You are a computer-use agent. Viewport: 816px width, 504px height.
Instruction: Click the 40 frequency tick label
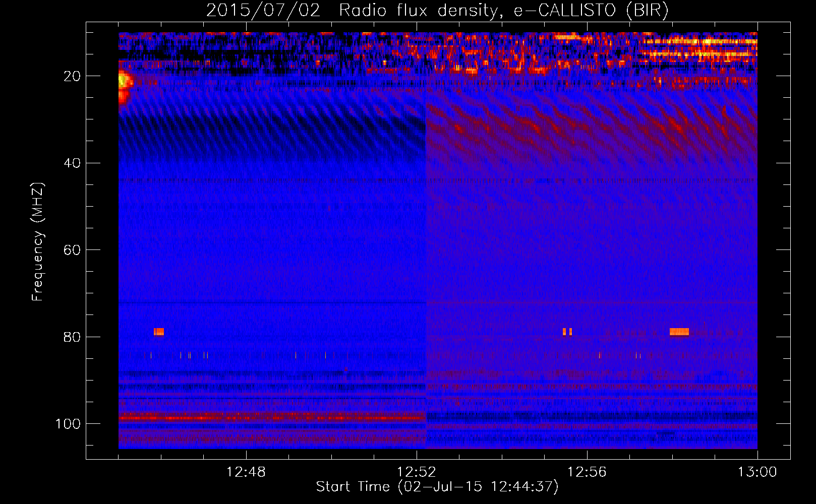pos(72,163)
